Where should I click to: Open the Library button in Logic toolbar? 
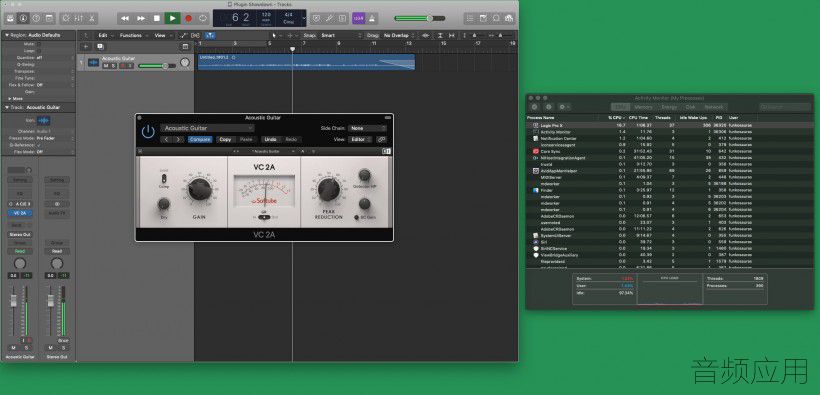[x=10, y=18]
